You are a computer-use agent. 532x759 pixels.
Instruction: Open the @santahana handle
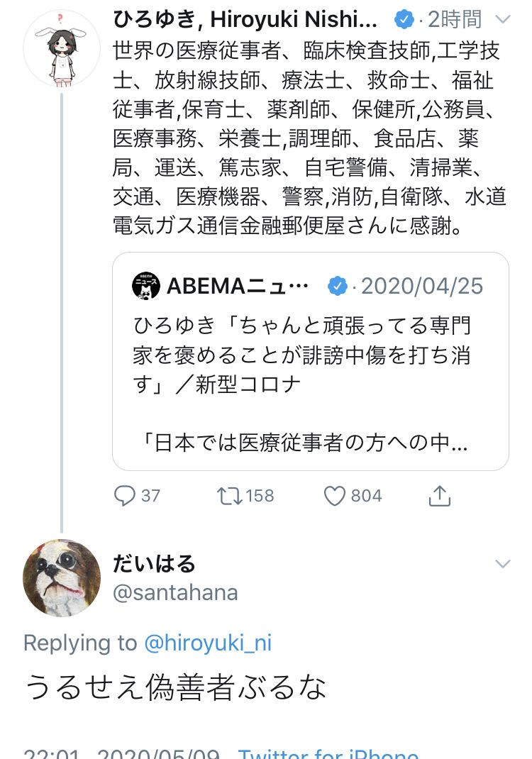click(176, 592)
